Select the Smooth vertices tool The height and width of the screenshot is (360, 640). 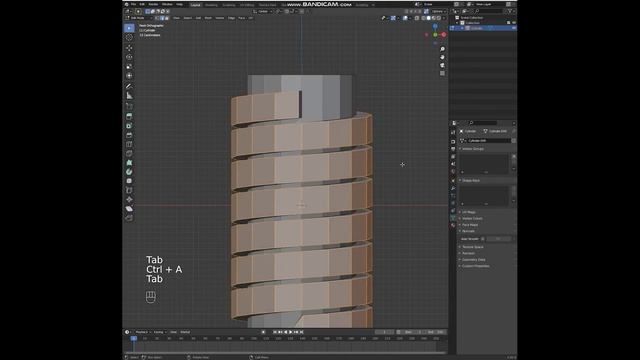click(x=129, y=181)
